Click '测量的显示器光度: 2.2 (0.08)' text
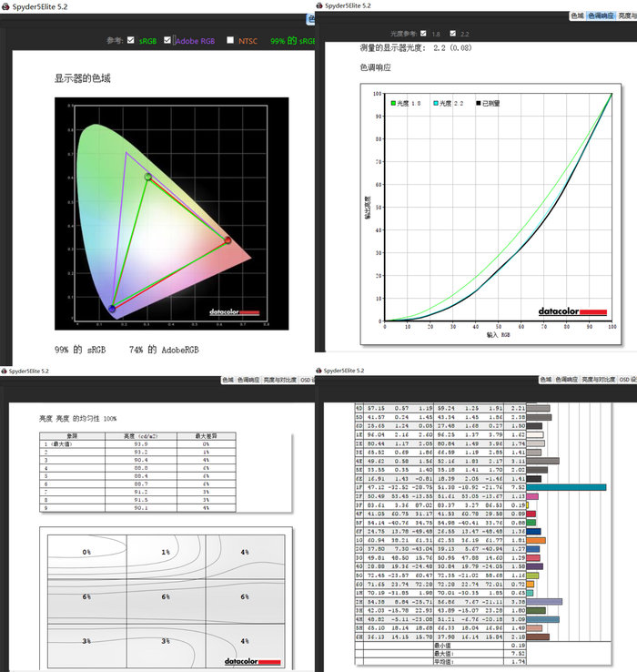 [416, 47]
